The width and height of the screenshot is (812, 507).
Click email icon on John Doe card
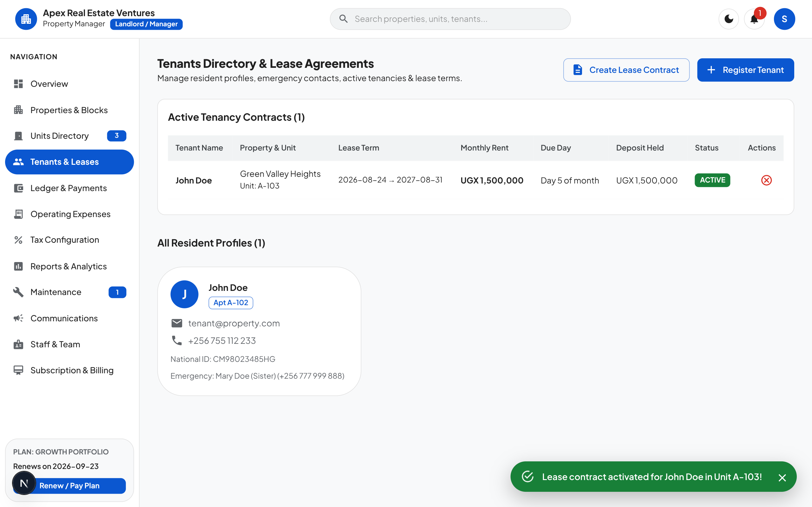[177, 323]
